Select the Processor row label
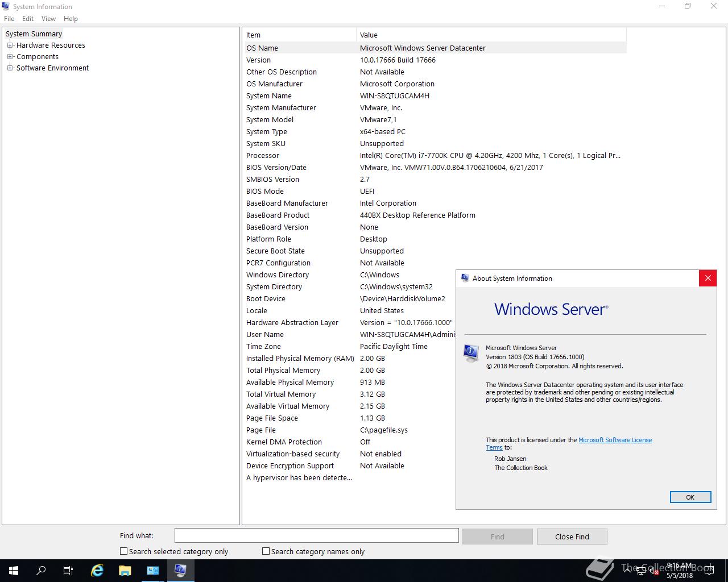Viewport: 728px width, 582px height. coord(263,155)
